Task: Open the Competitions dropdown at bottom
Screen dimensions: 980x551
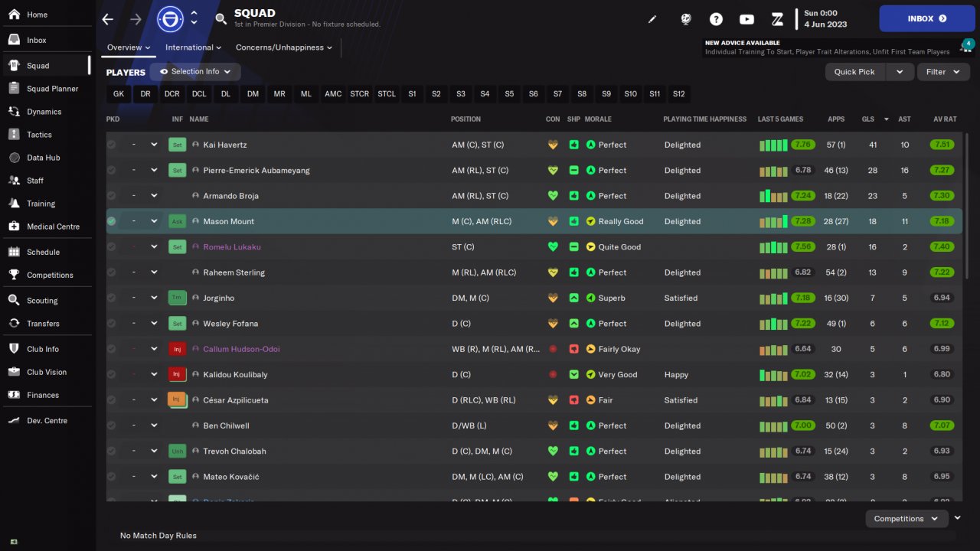Action: (x=906, y=519)
